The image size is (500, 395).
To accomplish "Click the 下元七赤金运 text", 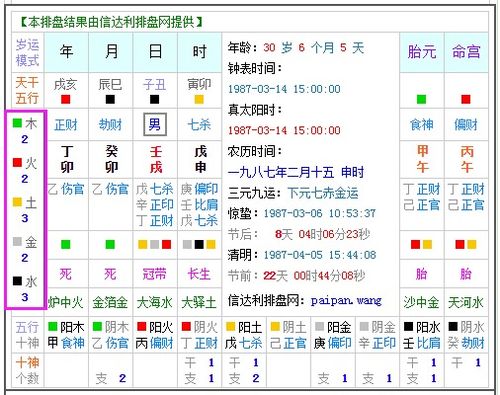I will pyautogui.click(x=323, y=193).
